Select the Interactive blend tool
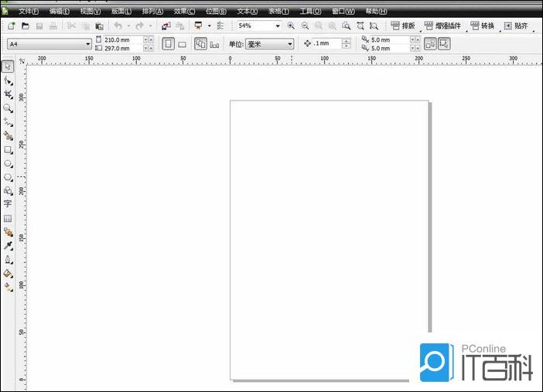This screenshot has width=543, height=392. (8, 232)
